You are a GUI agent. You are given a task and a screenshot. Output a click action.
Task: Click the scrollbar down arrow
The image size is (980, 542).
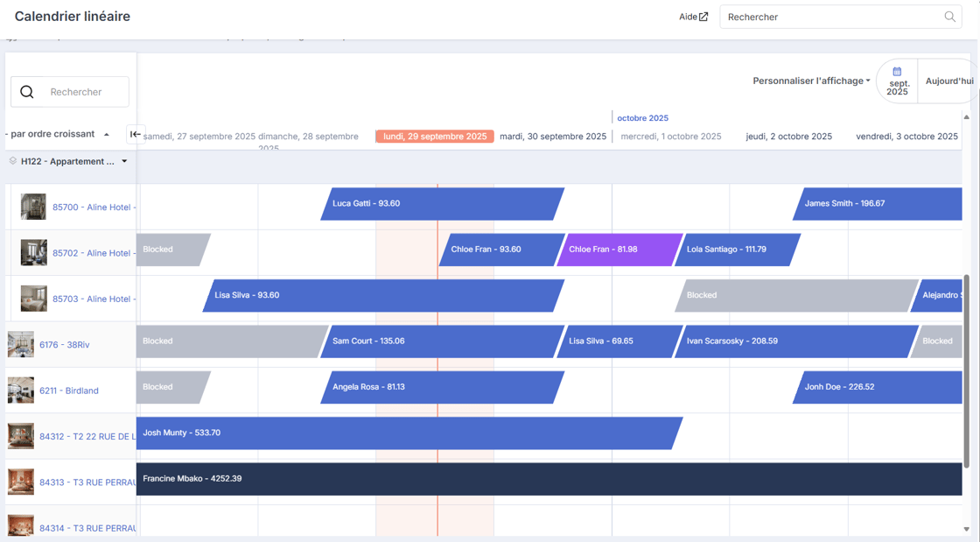[x=966, y=530]
